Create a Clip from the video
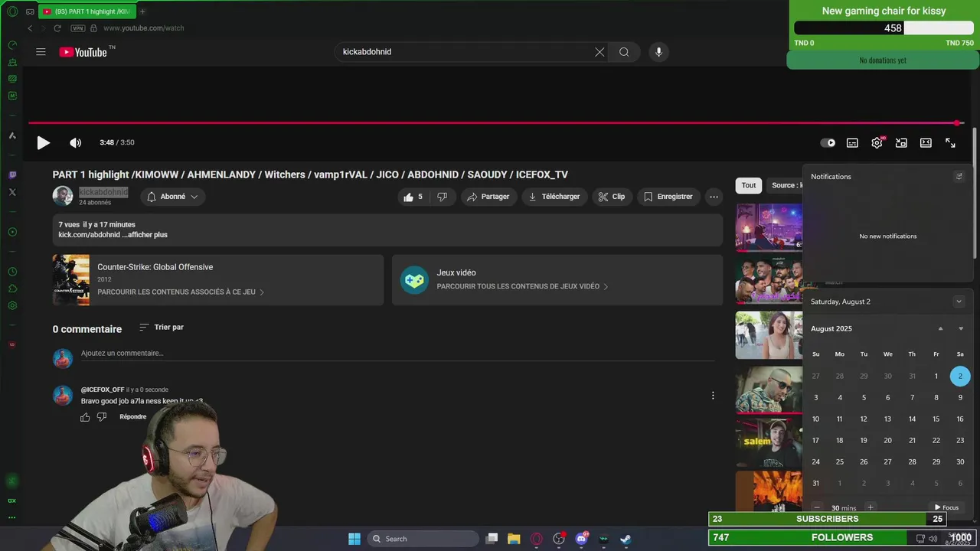Screen dimensions: 980x551 612,197
